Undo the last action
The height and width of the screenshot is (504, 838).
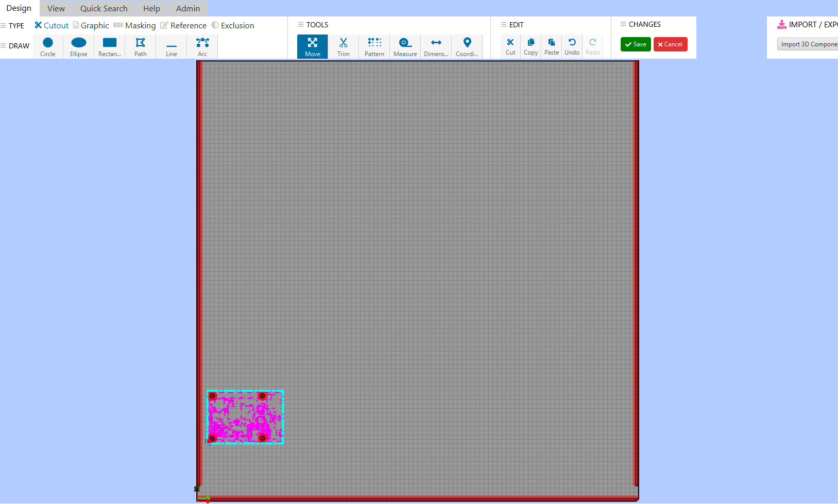tap(572, 46)
